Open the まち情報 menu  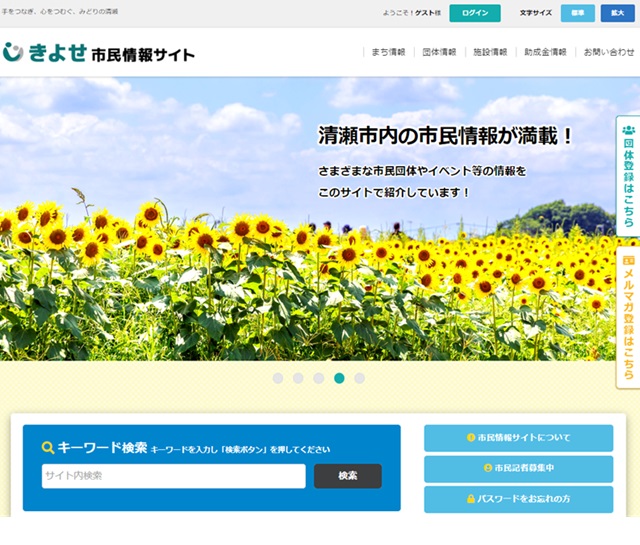[387, 52]
